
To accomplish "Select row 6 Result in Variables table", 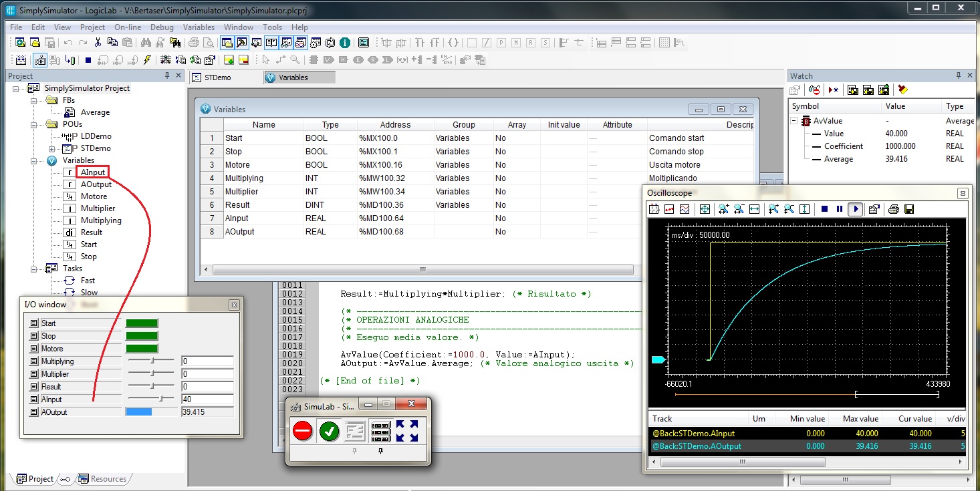I will (477, 205).
